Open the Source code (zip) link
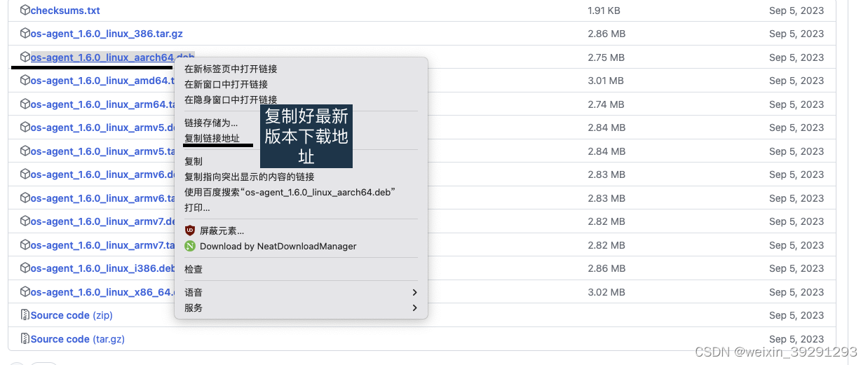 [72, 315]
